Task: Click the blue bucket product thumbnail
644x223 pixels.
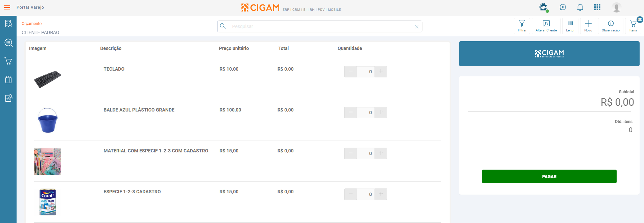Action: 48,120
